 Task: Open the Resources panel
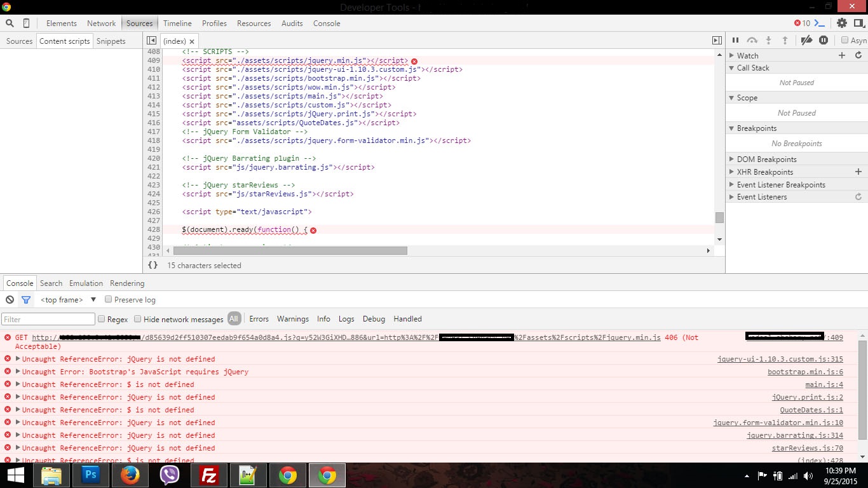click(x=254, y=24)
